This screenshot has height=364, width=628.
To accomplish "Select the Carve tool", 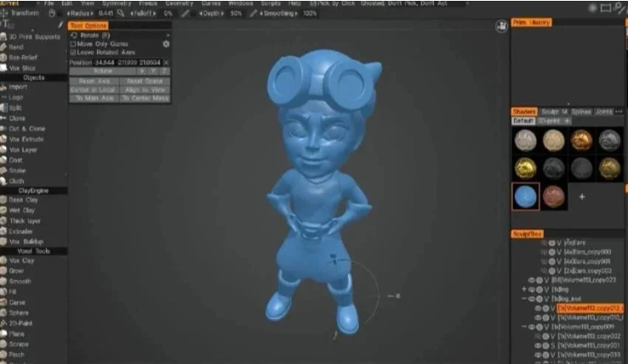I will [17, 302].
